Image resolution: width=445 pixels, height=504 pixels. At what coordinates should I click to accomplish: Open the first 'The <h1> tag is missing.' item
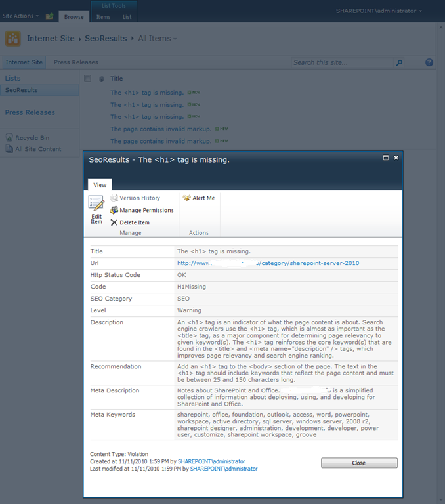coord(147,93)
